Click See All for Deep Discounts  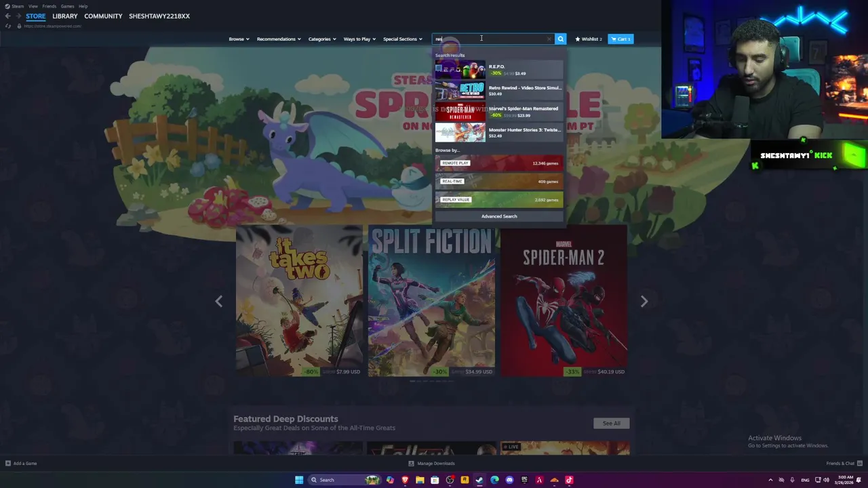[611, 423]
